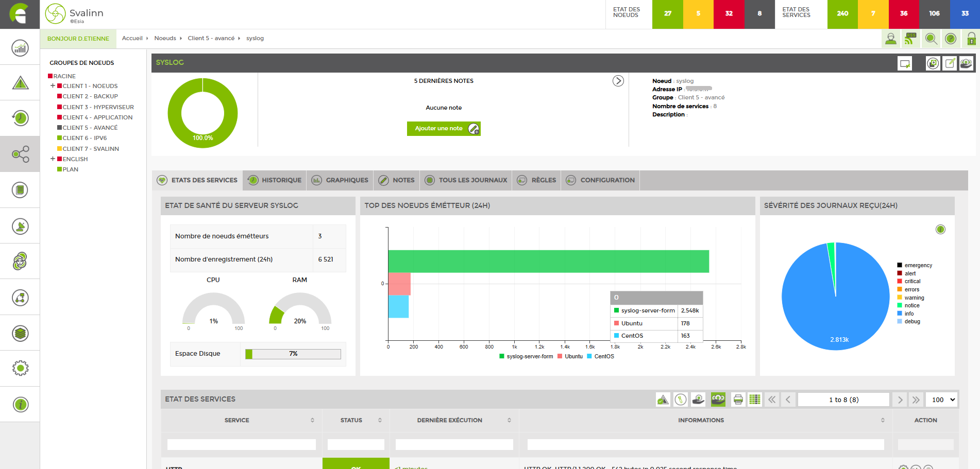Click the green grid export icon
The width and height of the screenshot is (980, 469).
[x=755, y=399]
